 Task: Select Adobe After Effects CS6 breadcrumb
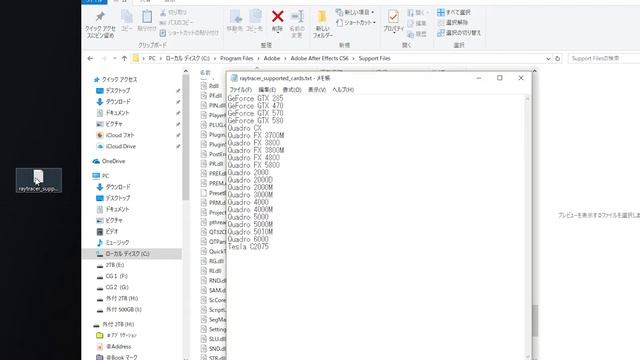pos(319,58)
